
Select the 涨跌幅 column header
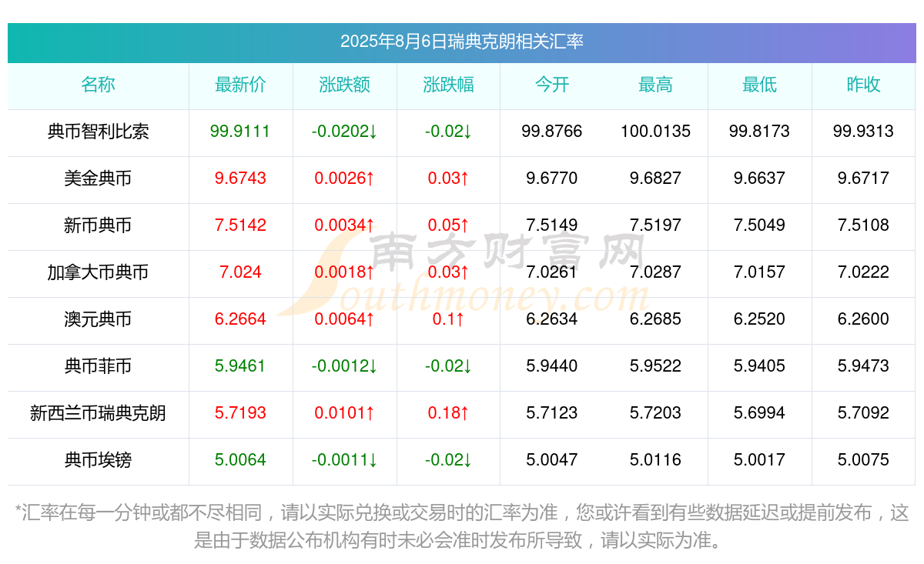click(x=448, y=85)
